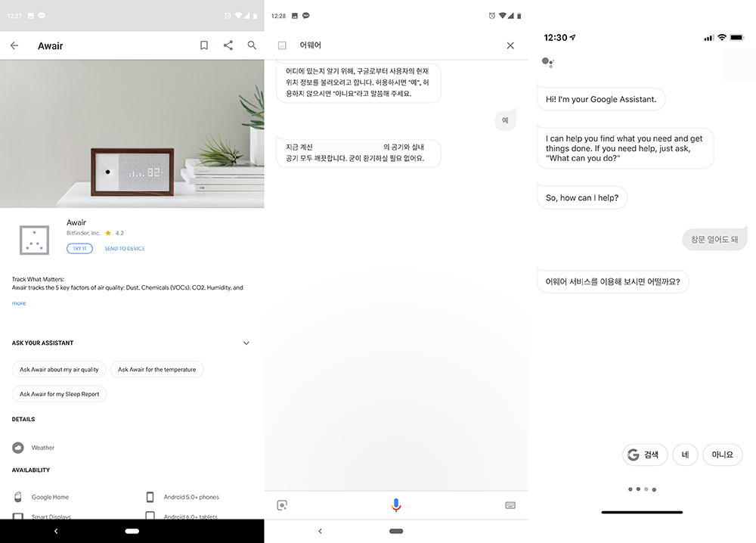This screenshot has height=543, width=756.
Task: Tap the 어웨어 서비스 suggestion message
Action: 613,281
